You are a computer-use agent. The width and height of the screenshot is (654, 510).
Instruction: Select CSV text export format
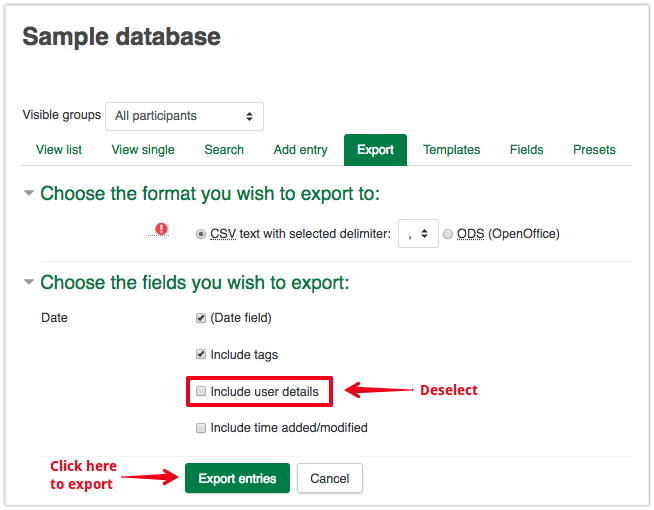[x=201, y=234]
